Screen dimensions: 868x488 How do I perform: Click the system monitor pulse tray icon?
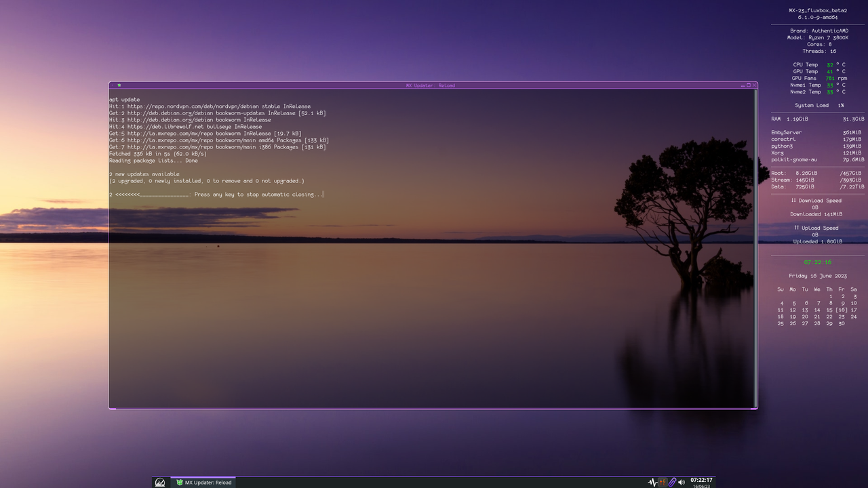(652, 483)
